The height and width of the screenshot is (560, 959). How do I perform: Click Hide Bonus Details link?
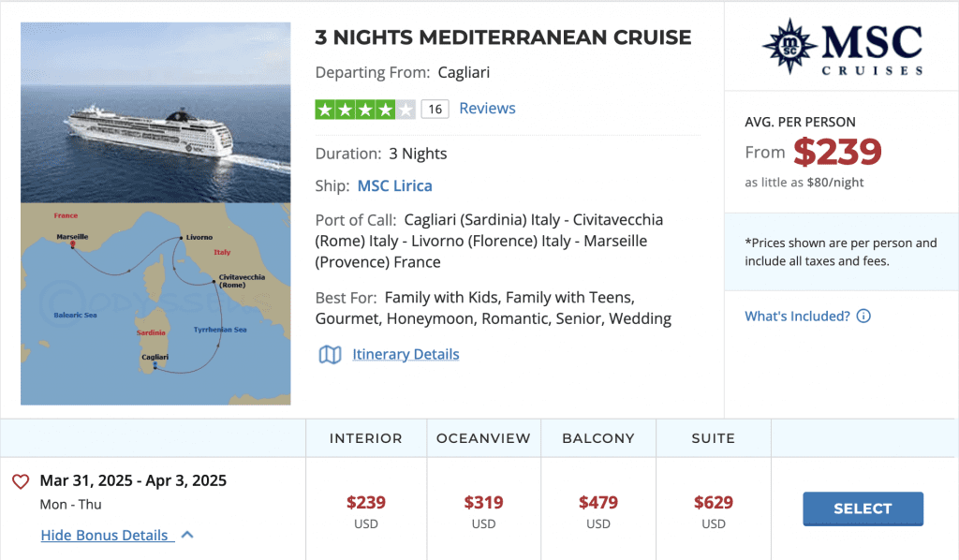[x=105, y=535]
